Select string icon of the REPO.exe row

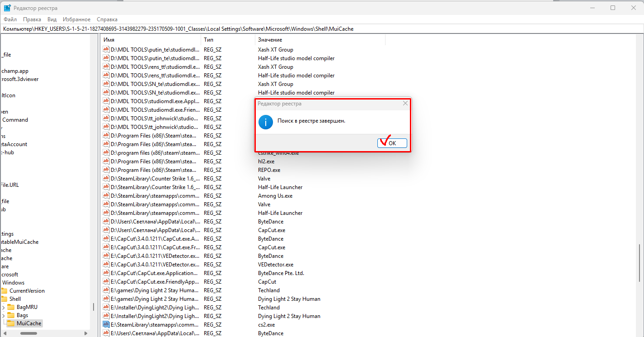[106, 170]
